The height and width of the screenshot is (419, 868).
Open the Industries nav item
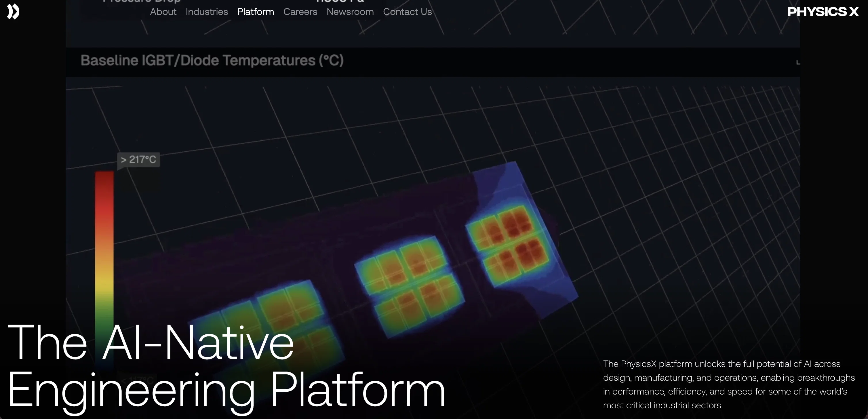click(207, 12)
